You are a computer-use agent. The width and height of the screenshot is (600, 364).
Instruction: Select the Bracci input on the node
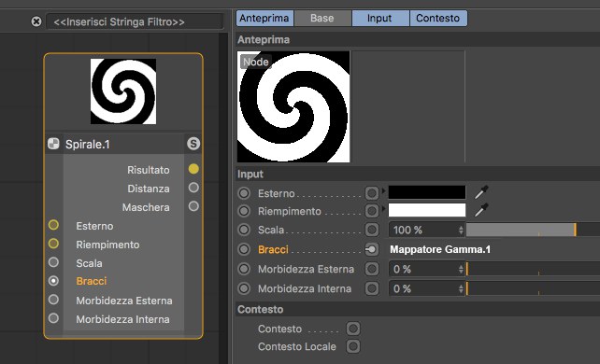91,281
